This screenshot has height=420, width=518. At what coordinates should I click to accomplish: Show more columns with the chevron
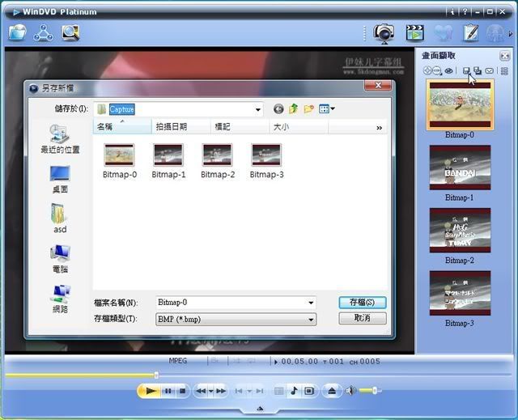pos(380,128)
